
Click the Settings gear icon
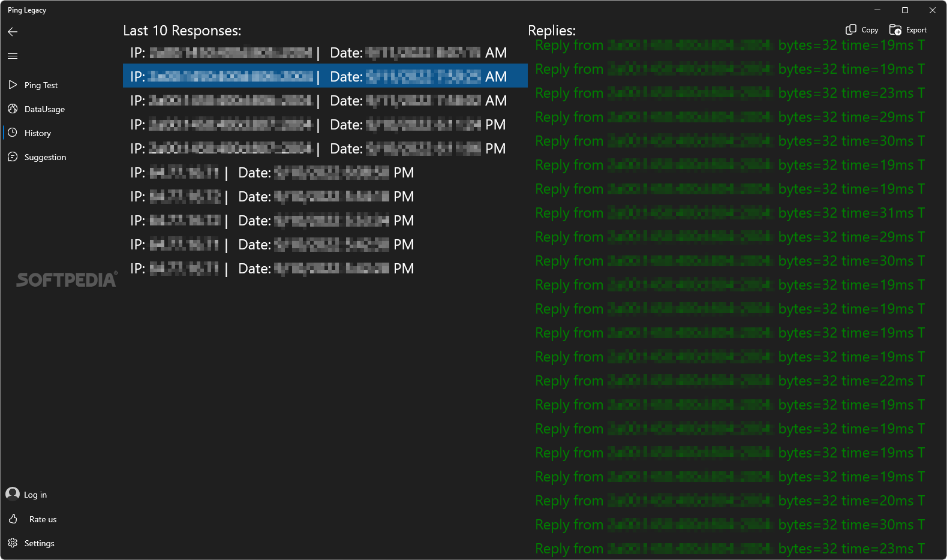click(13, 543)
